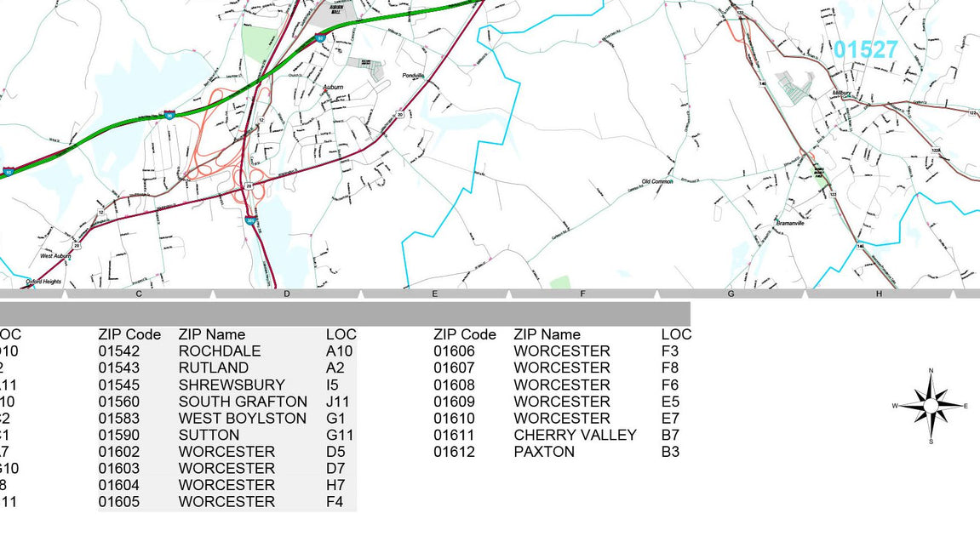Click the Route 122A highway shield
Image resolution: width=980 pixels, height=536 pixels.
934,151
